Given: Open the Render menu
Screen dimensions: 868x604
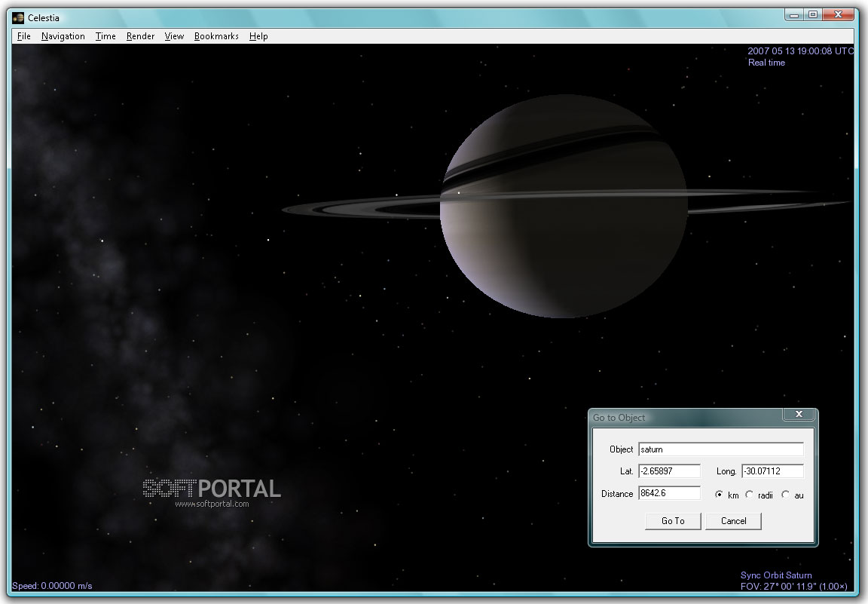Looking at the screenshot, I should click(140, 36).
